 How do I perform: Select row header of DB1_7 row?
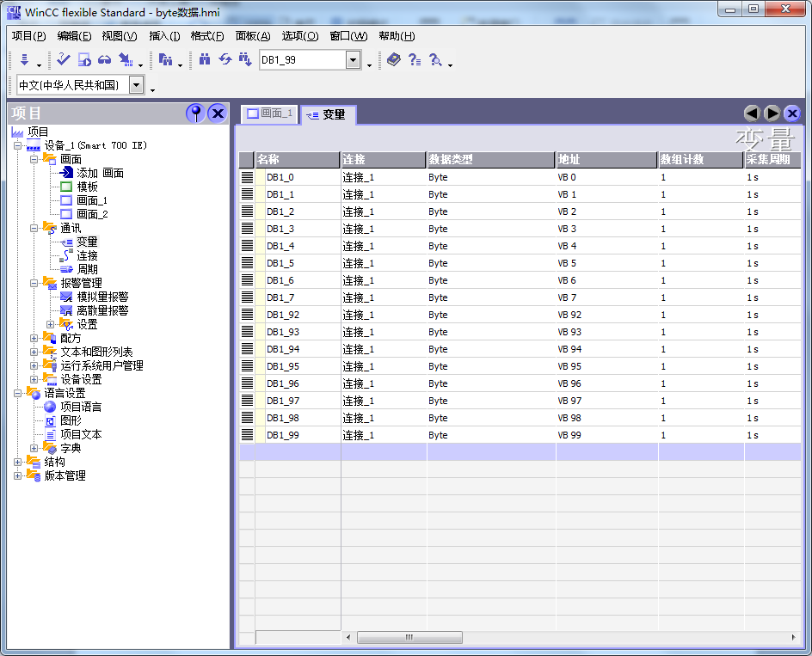click(x=247, y=297)
